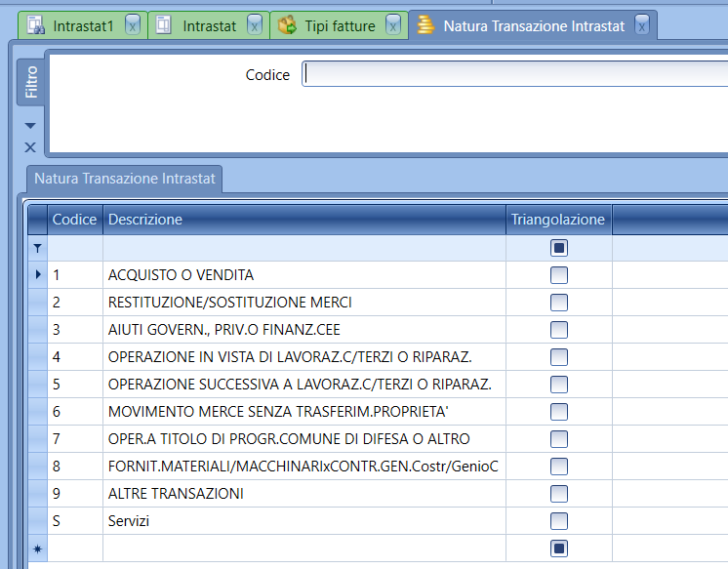The height and width of the screenshot is (569, 728).
Task: Switch to the Intrastat tab
Action: coord(209,26)
